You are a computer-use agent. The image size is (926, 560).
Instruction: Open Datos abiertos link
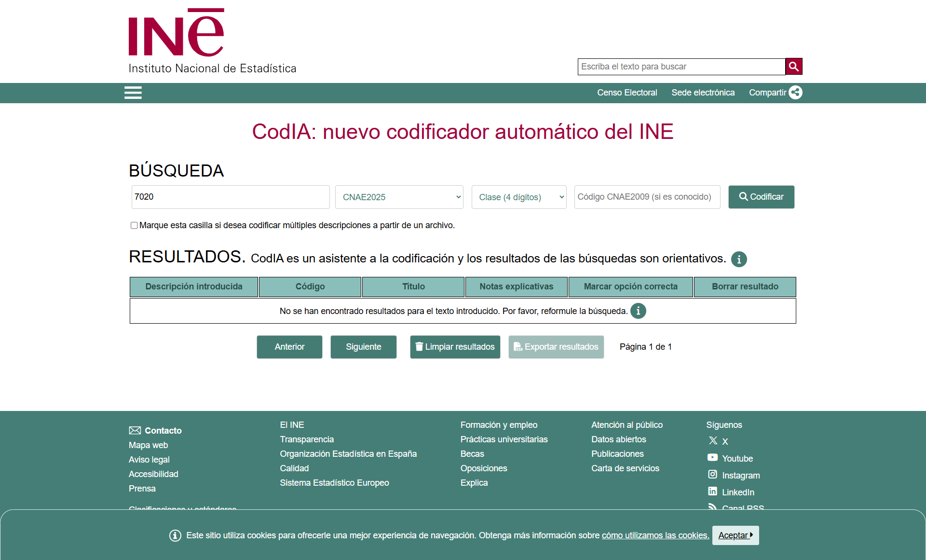[x=619, y=439]
